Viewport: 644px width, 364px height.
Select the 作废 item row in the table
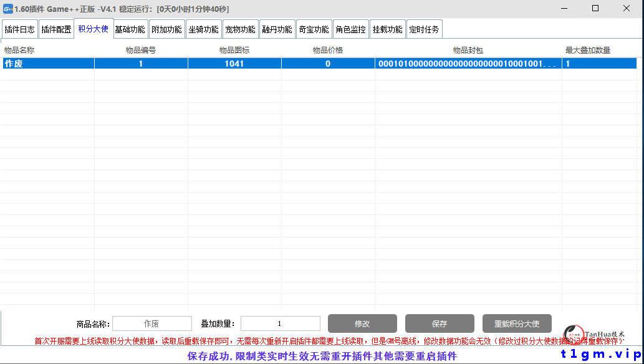pyautogui.click(x=47, y=63)
